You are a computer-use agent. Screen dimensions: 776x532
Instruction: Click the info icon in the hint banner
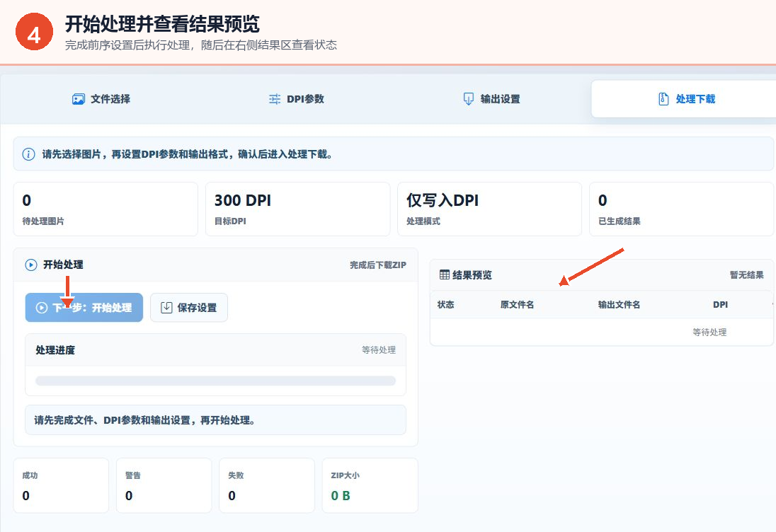pyautogui.click(x=29, y=154)
